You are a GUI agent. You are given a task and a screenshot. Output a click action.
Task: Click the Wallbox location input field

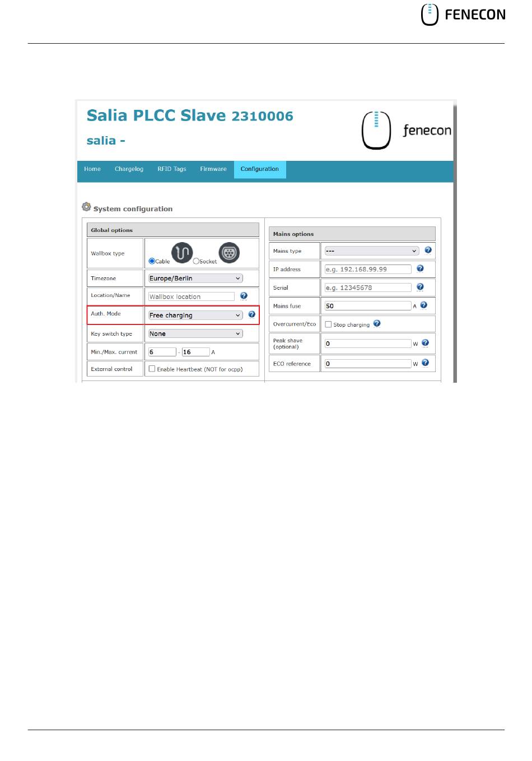coord(192,296)
